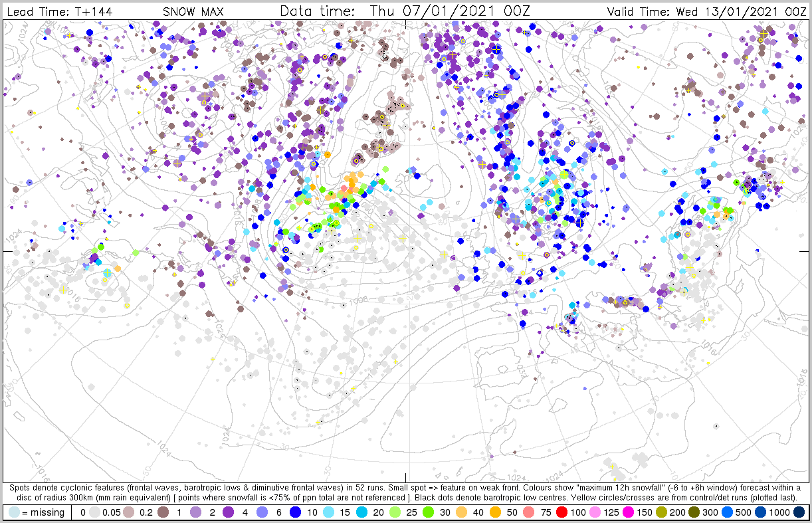Select the light purple swatch between 1 and 2
Viewport: 812px width, 523px height.
pos(195,512)
